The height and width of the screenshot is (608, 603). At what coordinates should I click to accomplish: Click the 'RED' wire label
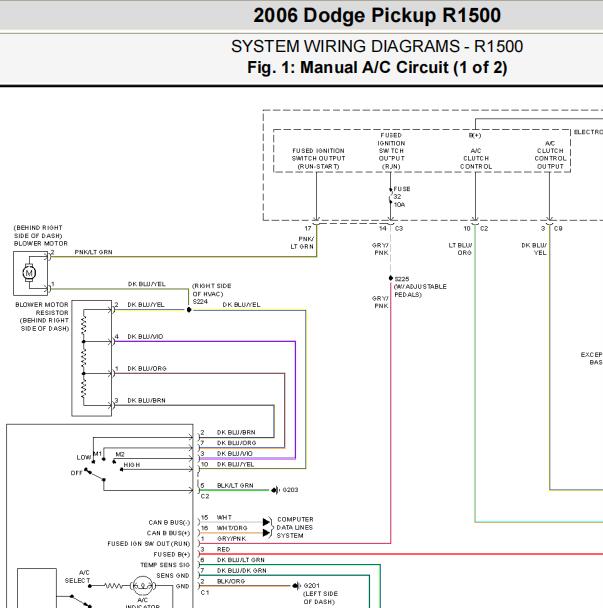(x=223, y=549)
